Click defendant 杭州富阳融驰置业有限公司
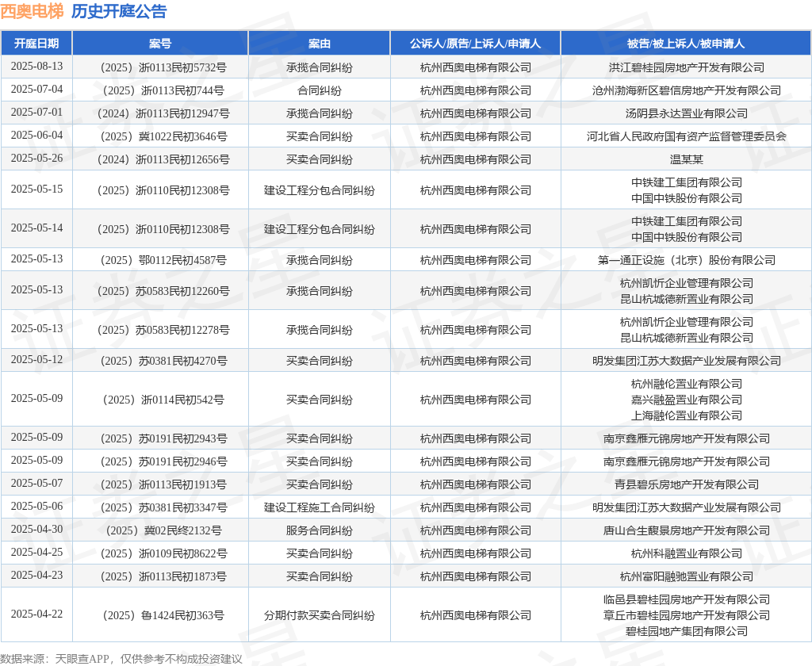The image size is (812, 666). click(x=687, y=576)
